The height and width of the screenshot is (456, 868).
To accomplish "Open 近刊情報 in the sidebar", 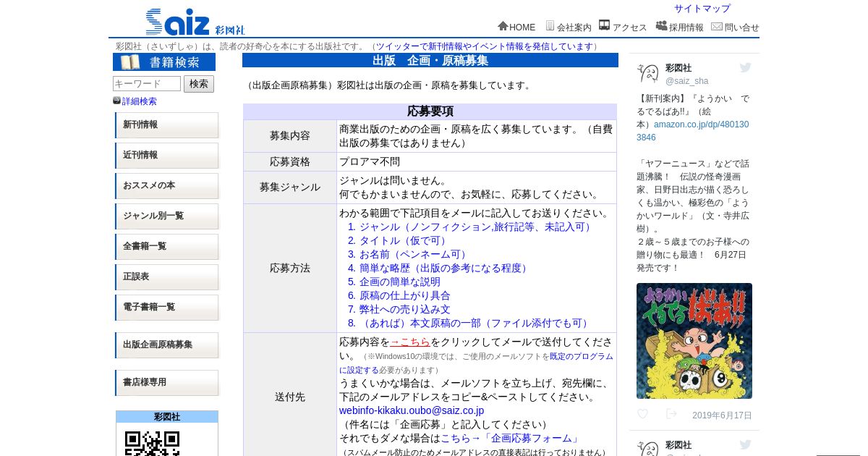I will (x=166, y=156).
